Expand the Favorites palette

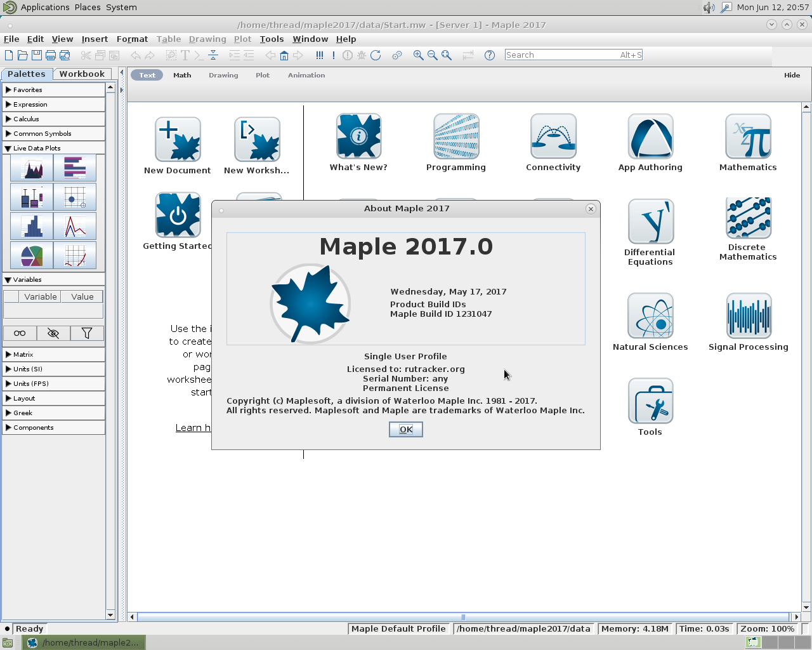click(54, 90)
